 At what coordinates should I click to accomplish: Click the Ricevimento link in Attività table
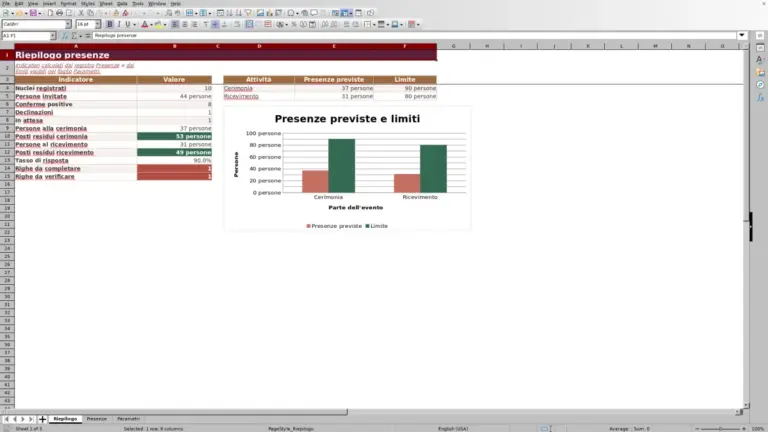coord(241,96)
